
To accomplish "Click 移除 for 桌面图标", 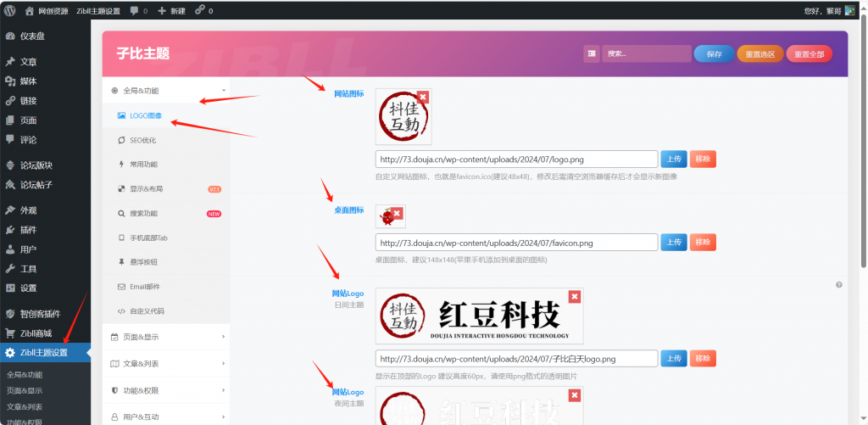I will [703, 242].
